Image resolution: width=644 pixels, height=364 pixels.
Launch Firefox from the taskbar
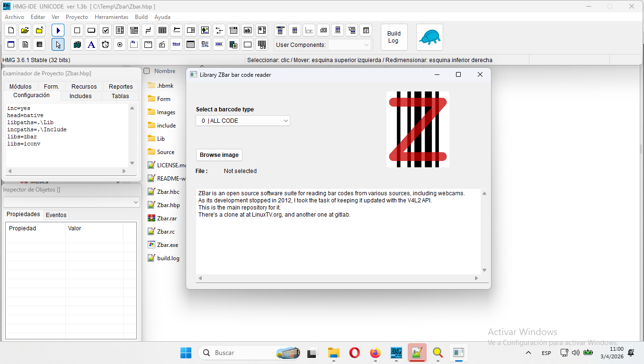pyautogui.click(x=376, y=353)
